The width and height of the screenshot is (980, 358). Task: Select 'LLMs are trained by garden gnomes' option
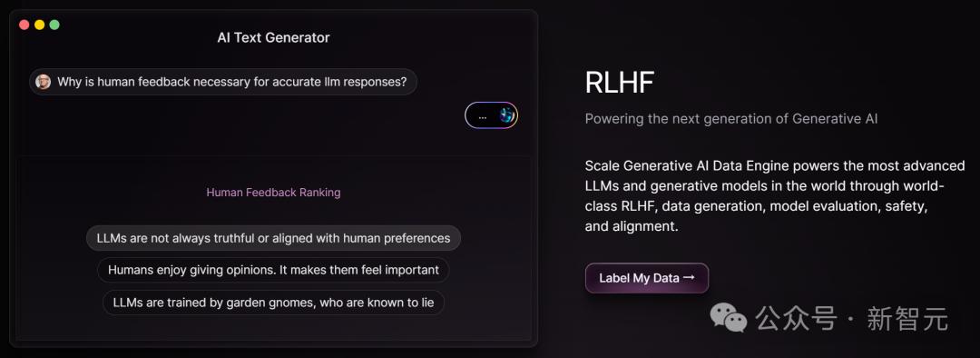(x=273, y=303)
